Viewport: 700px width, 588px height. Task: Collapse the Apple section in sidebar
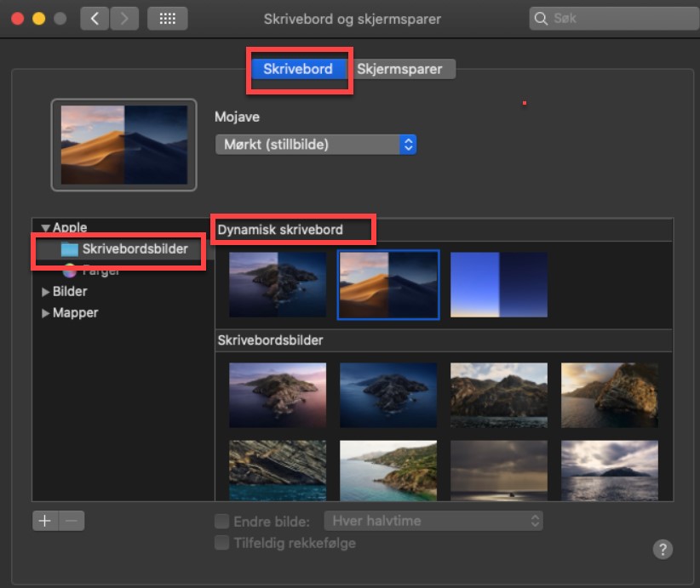pyautogui.click(x=46, y=228)
